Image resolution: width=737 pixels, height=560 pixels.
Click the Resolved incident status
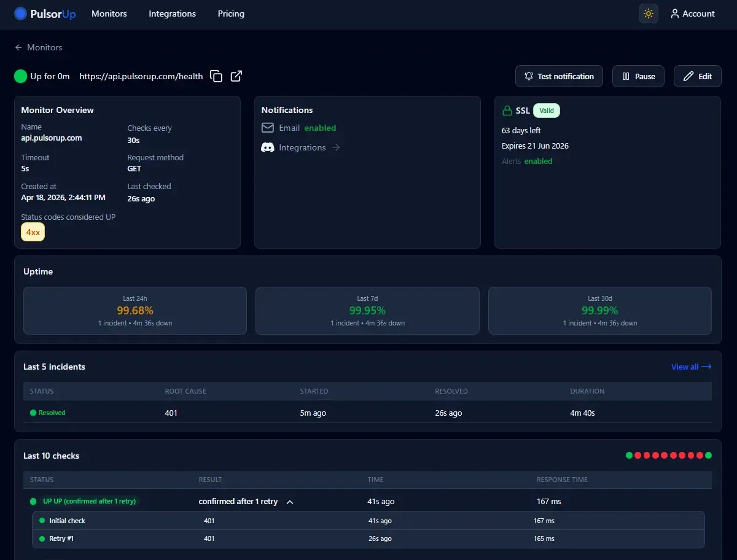(x=48, y=413)
